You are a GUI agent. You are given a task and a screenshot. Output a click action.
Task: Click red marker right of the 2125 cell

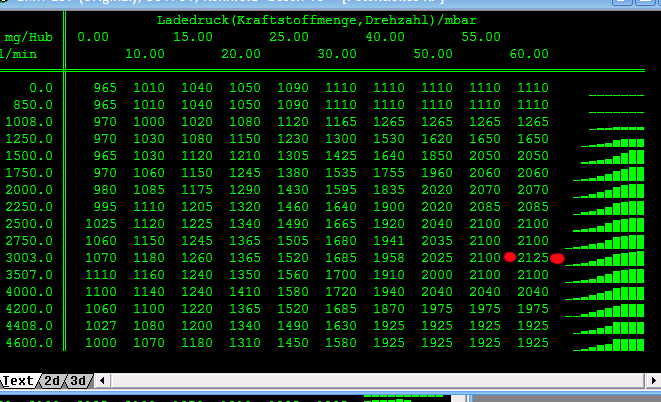pyautogui.click(x=557, y=258)
